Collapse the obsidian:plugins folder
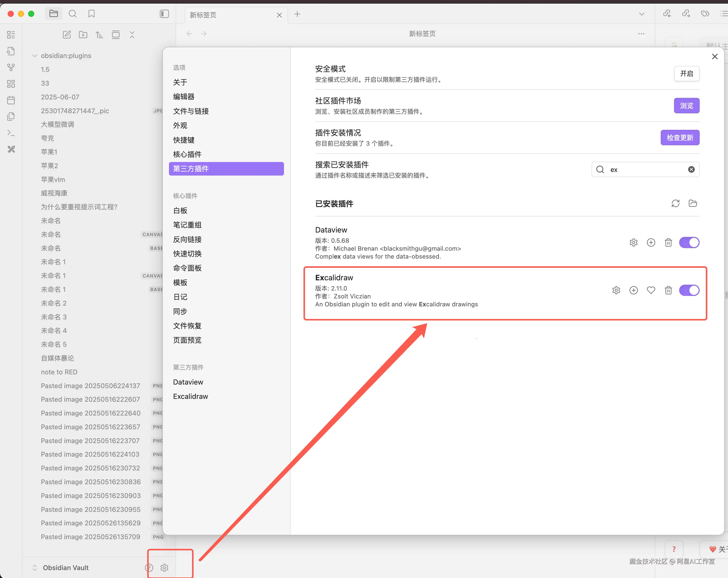Screen dimensions: 728x578 pos(35,56)
